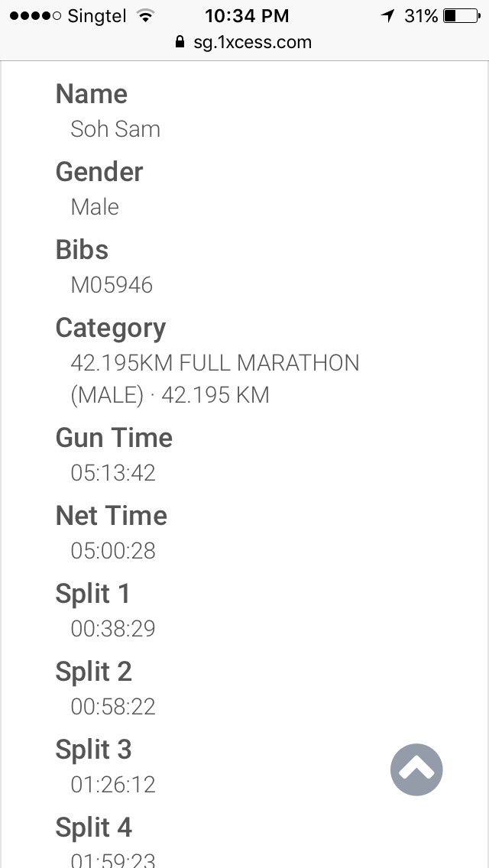
Task: Tap the Gender value Male
Action: pyautogui.click(x=95, y=207)
